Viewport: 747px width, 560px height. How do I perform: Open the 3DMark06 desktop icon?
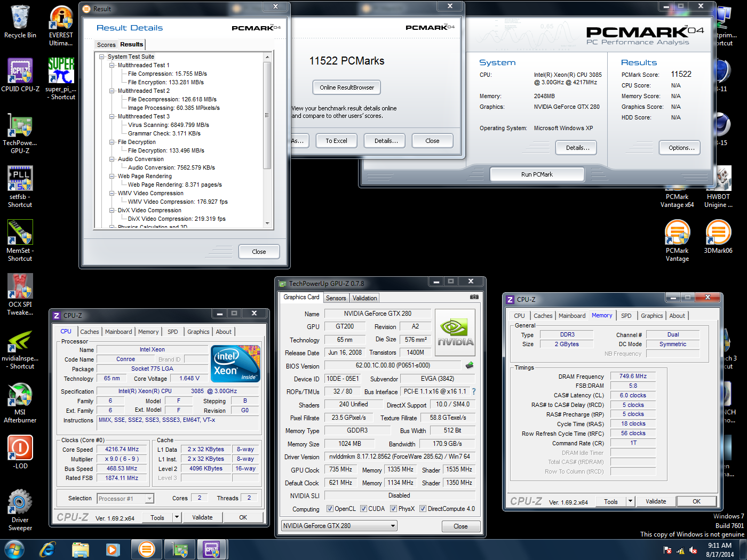tap(718, 237)
